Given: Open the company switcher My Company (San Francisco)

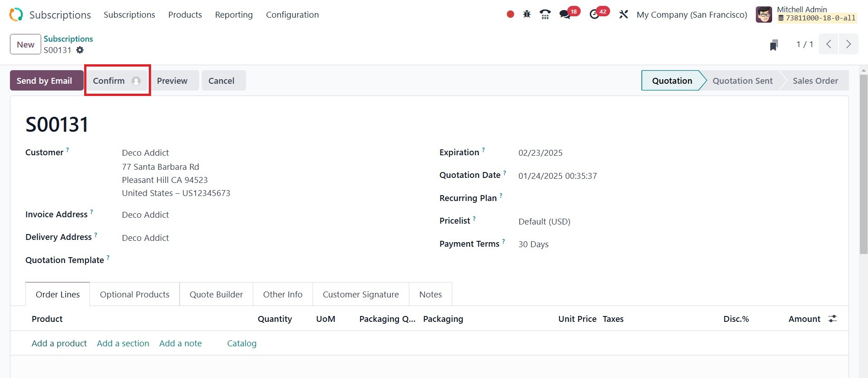Looking at the screenshot, I should pos(692,14).
